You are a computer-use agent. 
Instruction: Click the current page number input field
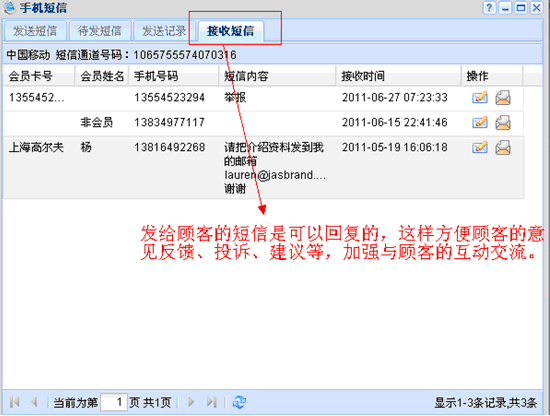pos(114,402)
